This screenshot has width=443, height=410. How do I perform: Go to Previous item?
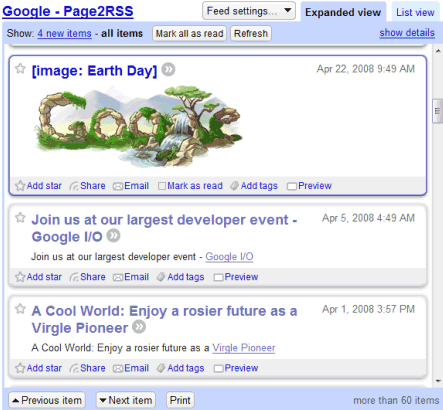click(47, 400)
